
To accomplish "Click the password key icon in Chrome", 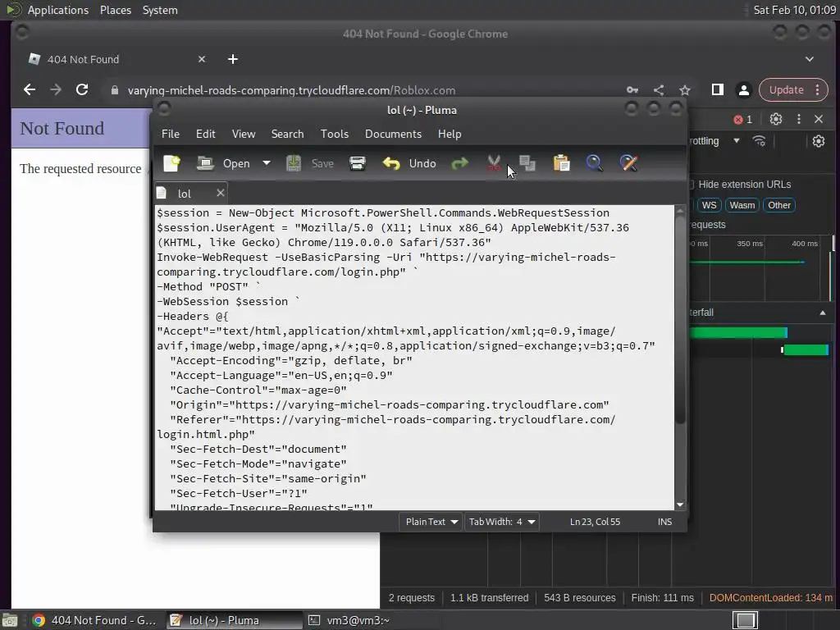I will (632, 90).
